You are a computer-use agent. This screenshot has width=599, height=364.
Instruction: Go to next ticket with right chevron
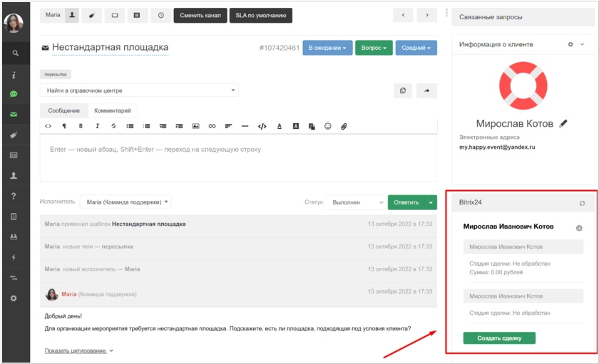(427, 15)
